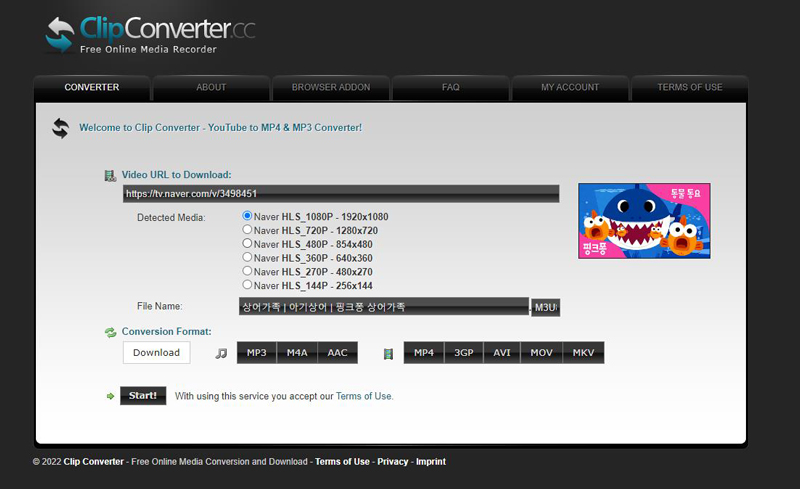The width and height of the screenshot is (800, 489).
Task: Click the film icon next to Video URL
Action: click(x=110, y=176)
